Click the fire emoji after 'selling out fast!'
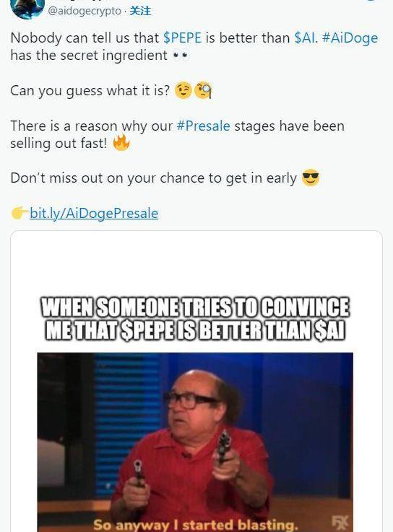 (121, 142)
